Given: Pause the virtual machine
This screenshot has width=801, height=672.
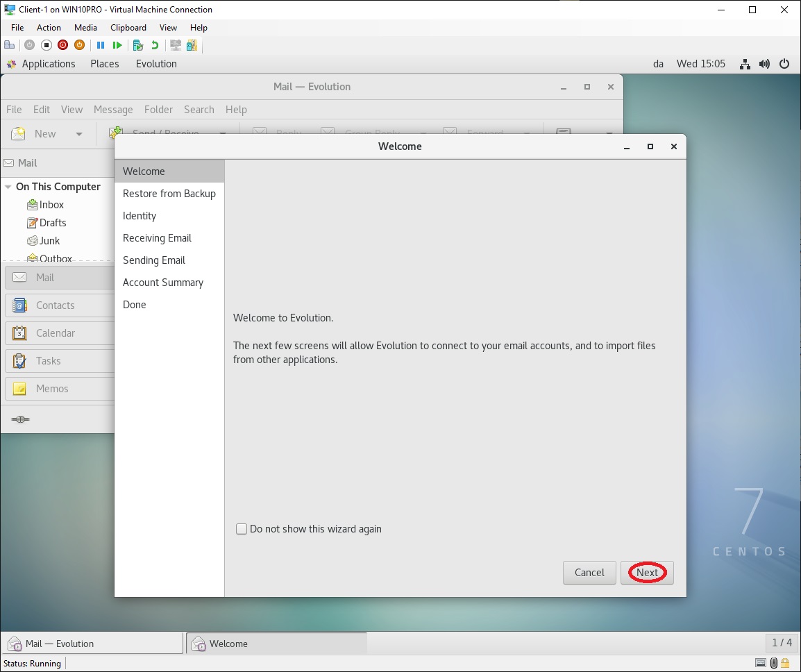Looking at the screenshot, I should pyautogui.click(x=101, y=45).
